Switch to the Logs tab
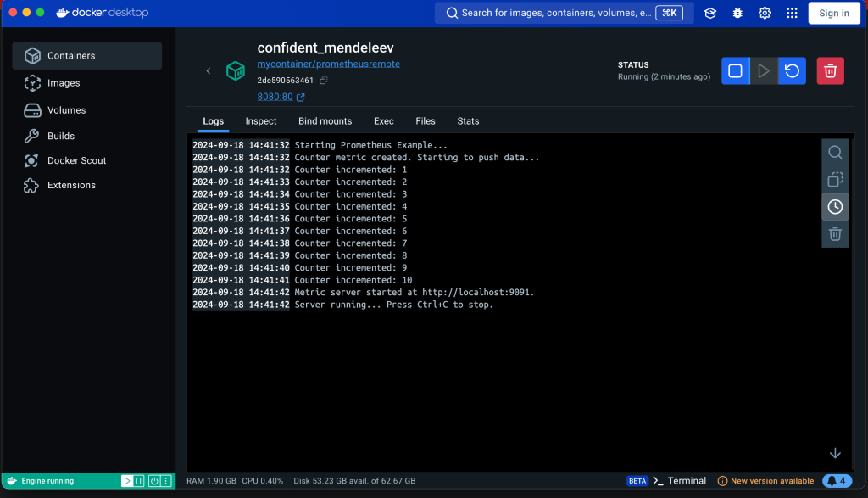This screenshot has height=498, width=868. 213,121
